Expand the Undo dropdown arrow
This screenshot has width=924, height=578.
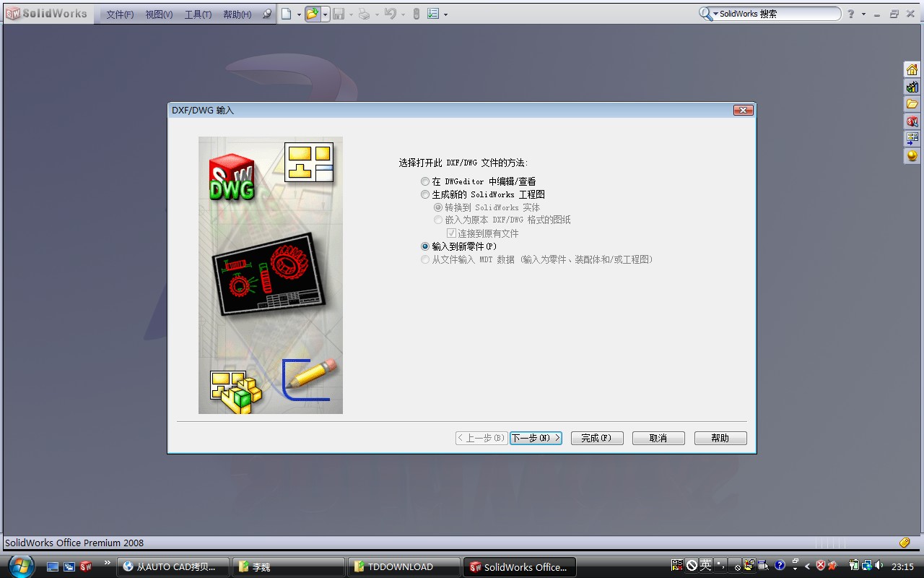tap(403, 14)
